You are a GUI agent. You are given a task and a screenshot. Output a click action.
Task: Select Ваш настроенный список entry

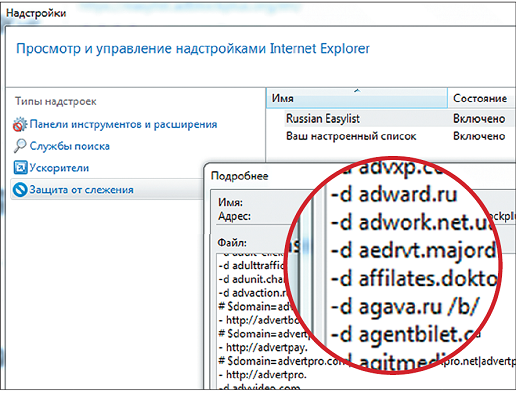click(351, 136)
